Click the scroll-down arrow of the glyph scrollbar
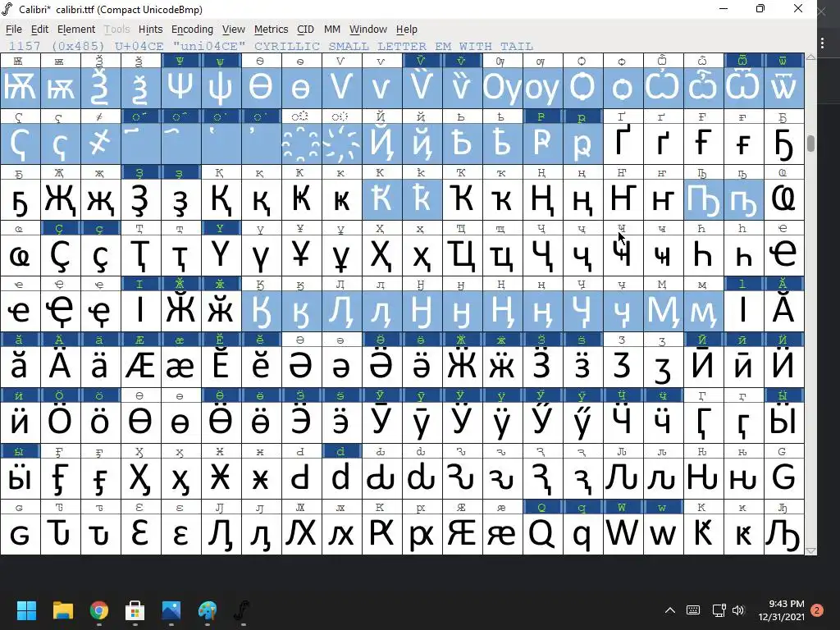The width and height of the screenshot is (840, 630). pyautogui.click(x=811, y=550)
